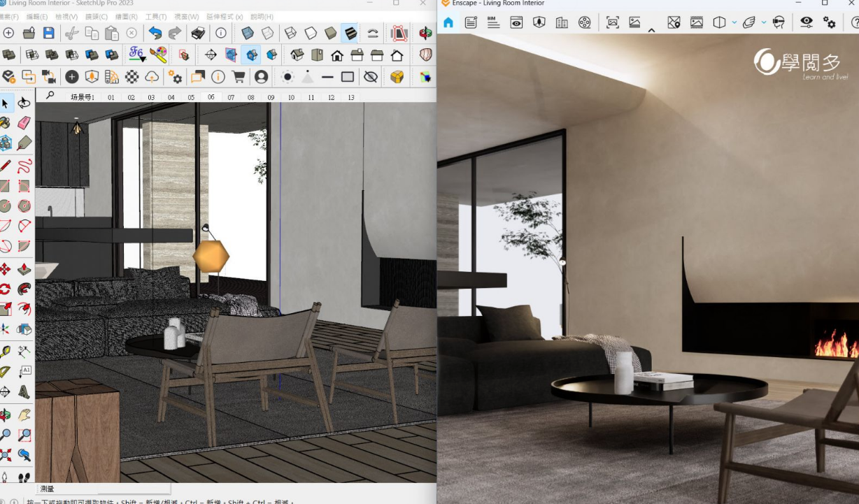
Task: Open Enscape general settings gears icon
Action: click(830, 22)
